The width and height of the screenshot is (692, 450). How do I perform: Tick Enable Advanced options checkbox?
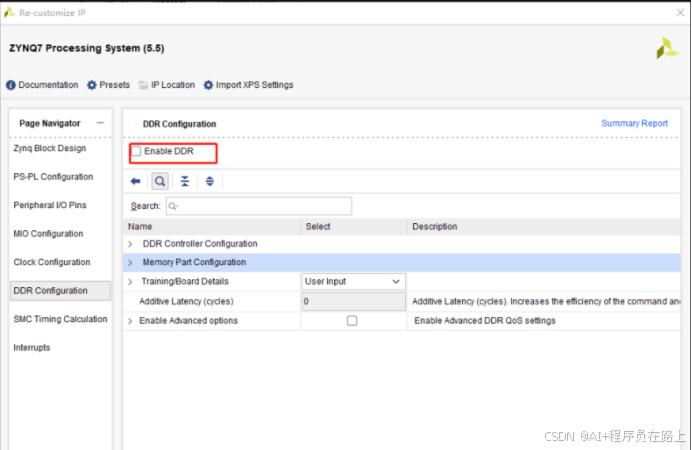[x=352, y=321]
